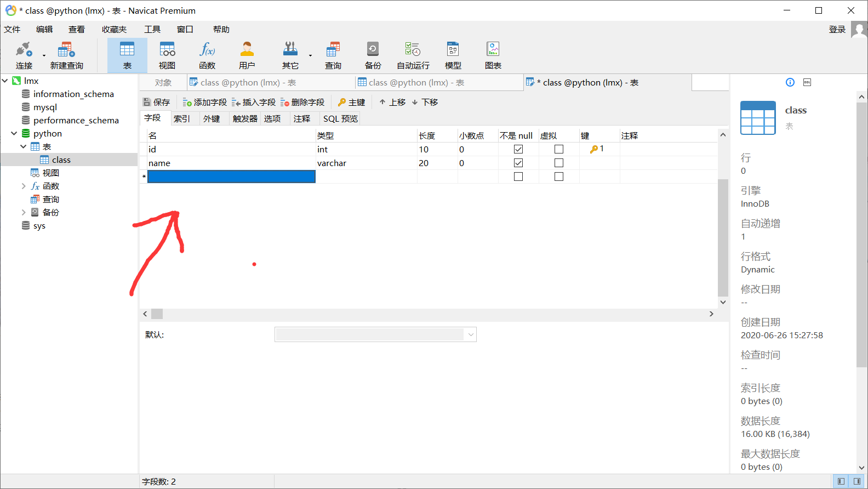Open the Connection button dropdown arrow
This screenshot has height=489, width=868.
click(x=44, y=55)
